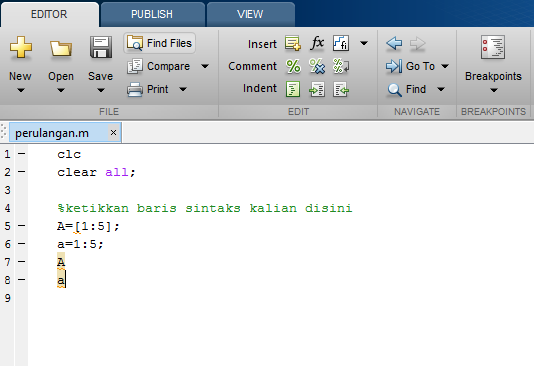Click the 'clear all;' code line
Screen dimensions: 534x366
(96, 172)
